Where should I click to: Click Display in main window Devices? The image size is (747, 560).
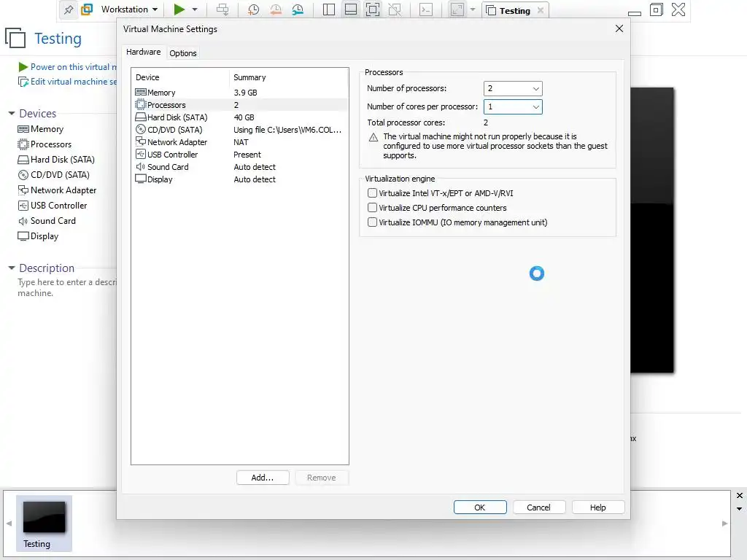38,236
